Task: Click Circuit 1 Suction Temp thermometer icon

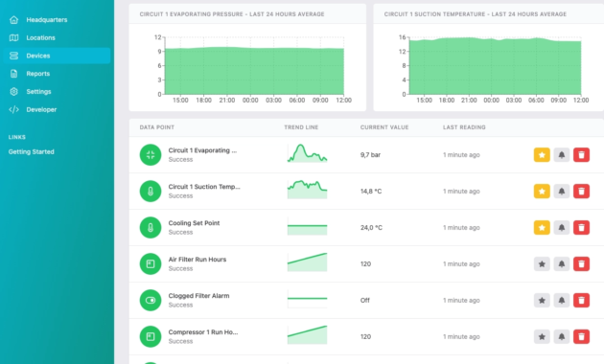Action: coord(151,192)
